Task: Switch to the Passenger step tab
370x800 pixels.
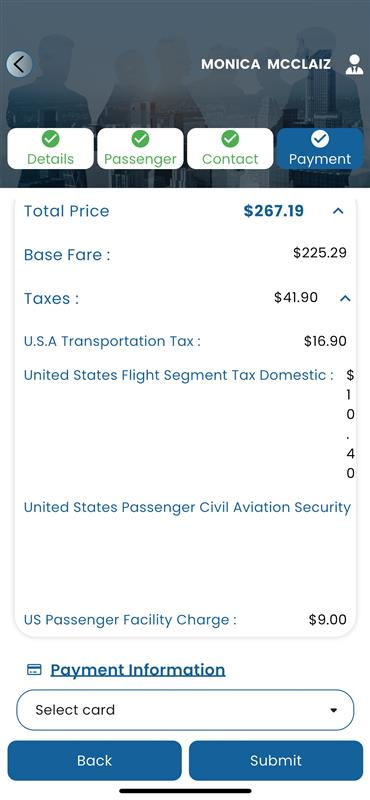Action: click(x=140, y=148)
